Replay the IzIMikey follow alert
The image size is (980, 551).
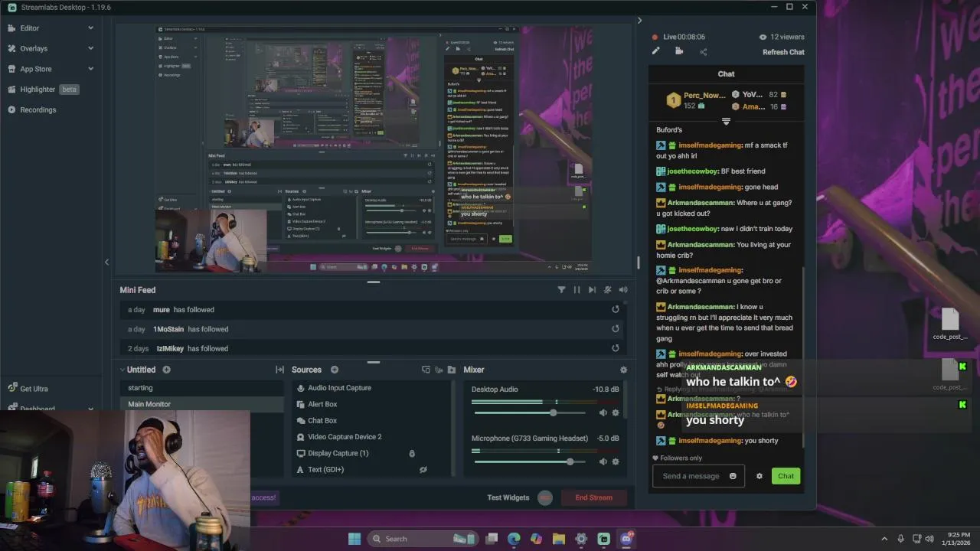point(615,348)
